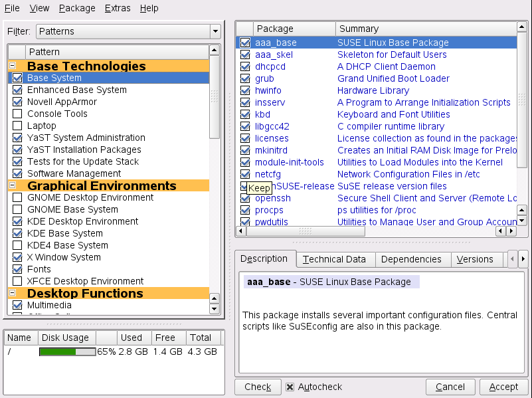
Task: Click the Accept button
Action: pyautogui.click(x=504, y=387)
